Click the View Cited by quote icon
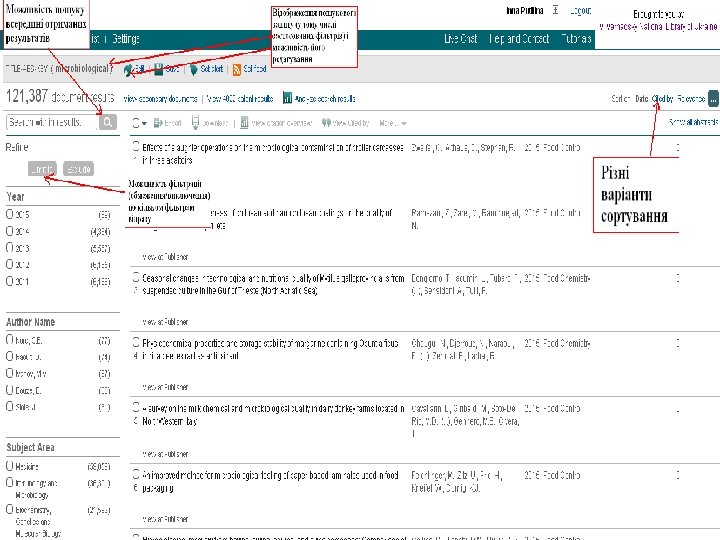 click(326, 123)
